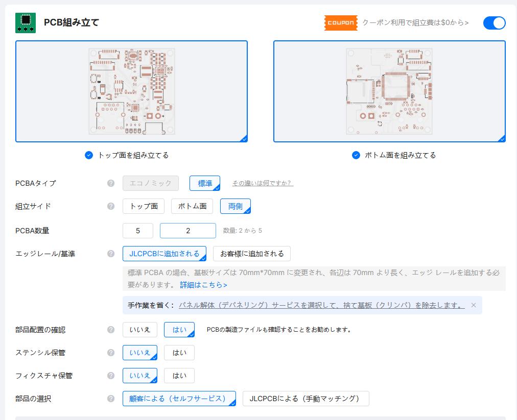Select JLCPCBによる（手動マッチング）parts option
This screenshot has height=420, width=517.
tap(306, 399)
